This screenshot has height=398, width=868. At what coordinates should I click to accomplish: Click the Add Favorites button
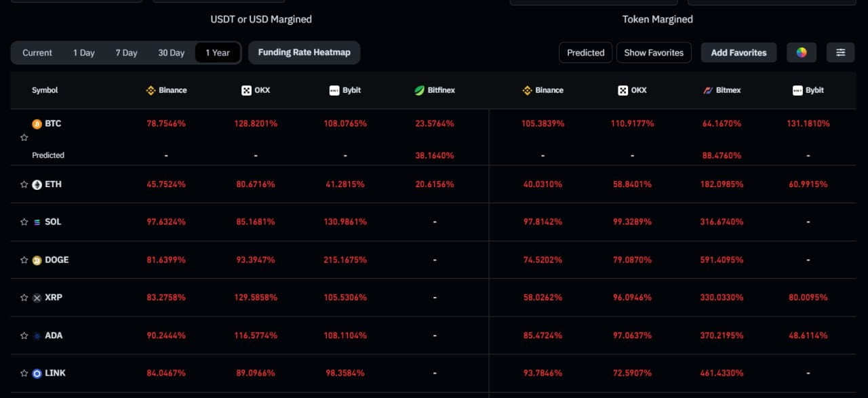tap(738, 52)
